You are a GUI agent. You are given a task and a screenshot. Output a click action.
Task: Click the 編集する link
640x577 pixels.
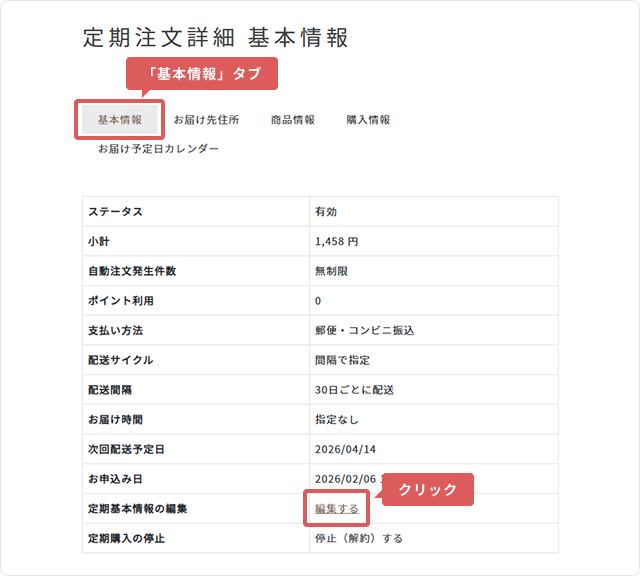336,509
